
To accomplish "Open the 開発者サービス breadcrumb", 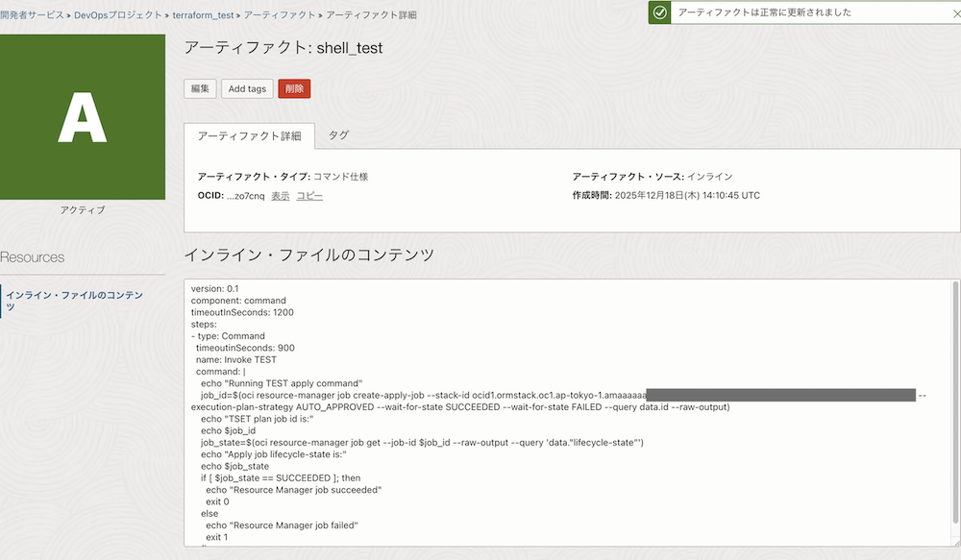I will pyautogui.click(x=33, y=16).
